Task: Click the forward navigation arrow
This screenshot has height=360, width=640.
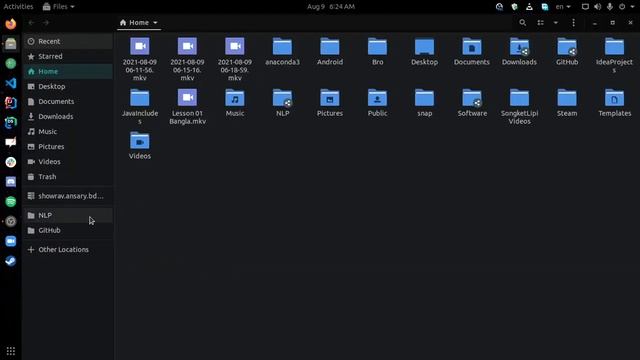Action: [x=46, y=23]
